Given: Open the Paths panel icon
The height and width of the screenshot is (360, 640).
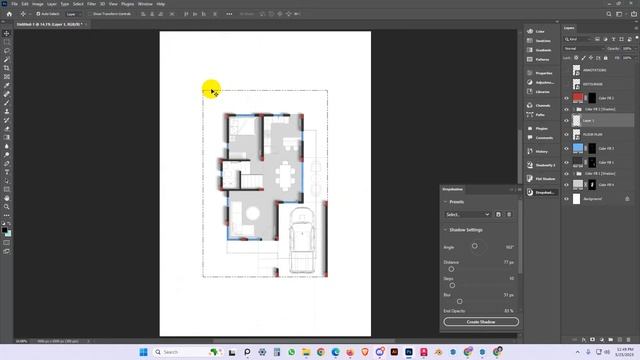Looking at the screenshot, I should (x=530, y=115).
